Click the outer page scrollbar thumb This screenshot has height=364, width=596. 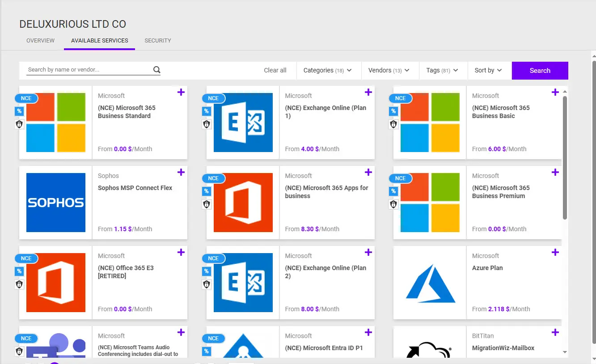[x=594, y=202]
